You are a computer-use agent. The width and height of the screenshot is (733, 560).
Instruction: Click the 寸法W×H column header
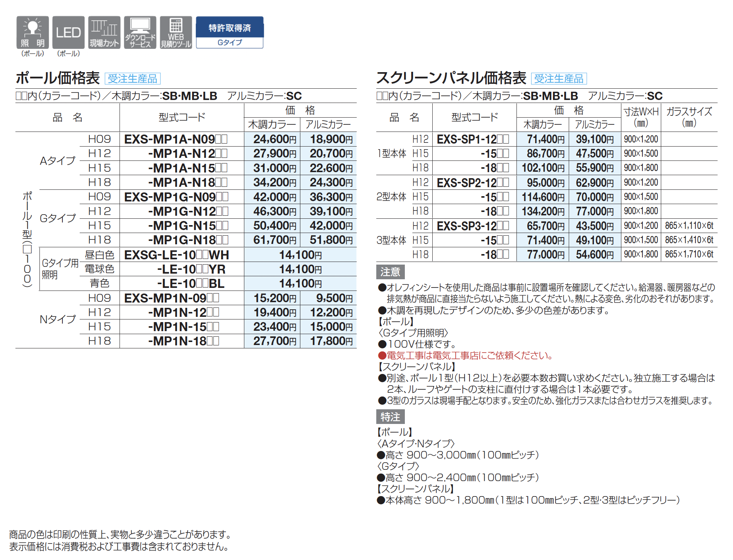tap(641, 117)
